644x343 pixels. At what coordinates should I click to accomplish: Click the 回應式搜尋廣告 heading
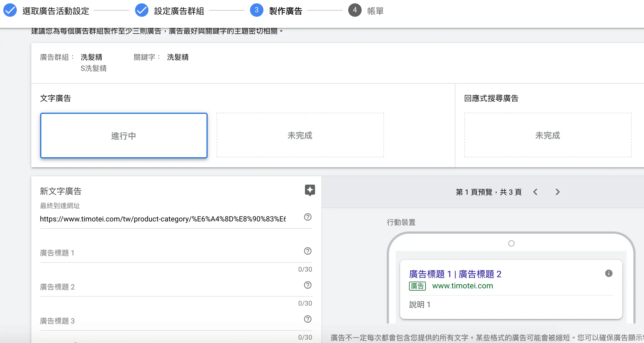[x=491, y=98]
